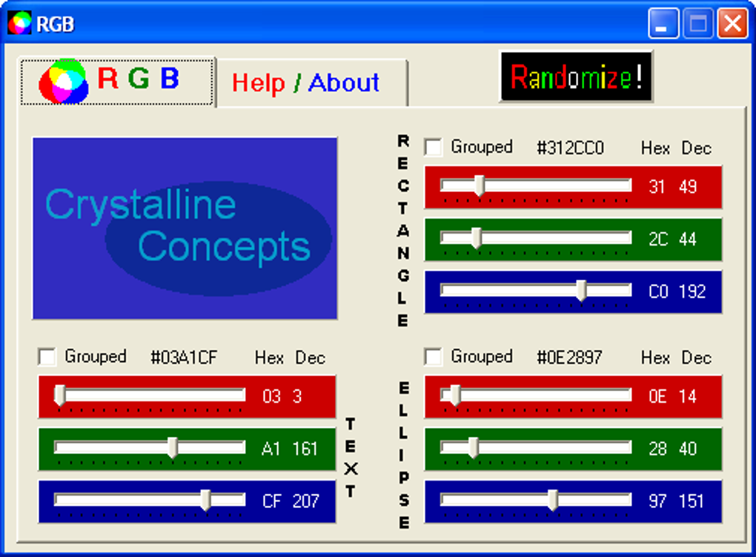Click the red slider thumb under Rectangle
The image size is (756, 557).
479,186
